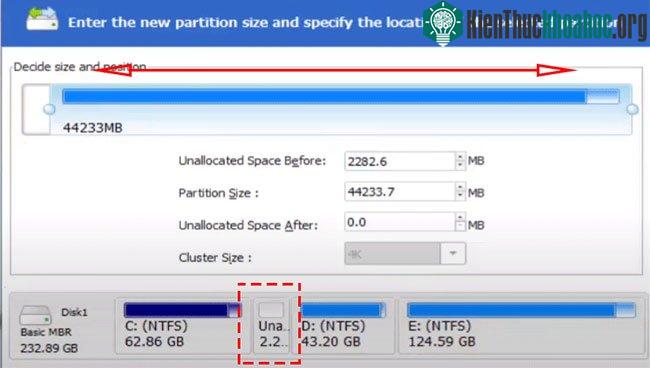Click the 44233MB size label
Image resolution: width=650 pixels, height=368 pixels.
pyautogui.click(x=93, y=128)
